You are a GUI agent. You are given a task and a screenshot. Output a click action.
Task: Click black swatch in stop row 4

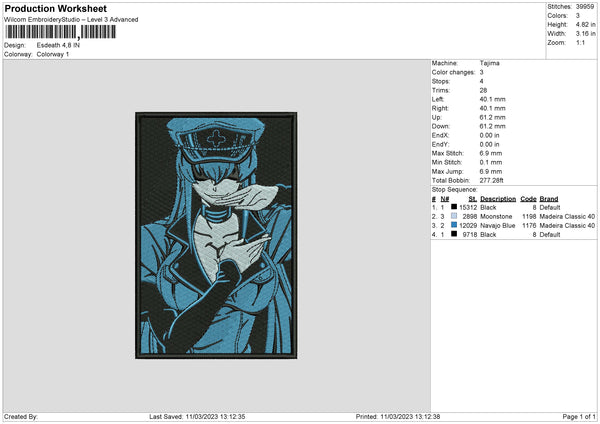pyautogui.click(x=454, y=234)
